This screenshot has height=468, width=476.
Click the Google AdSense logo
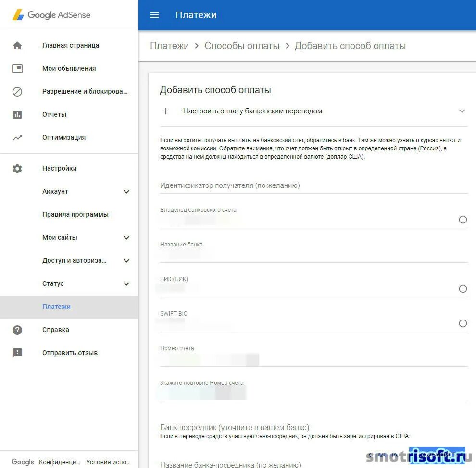click(51, 15)
